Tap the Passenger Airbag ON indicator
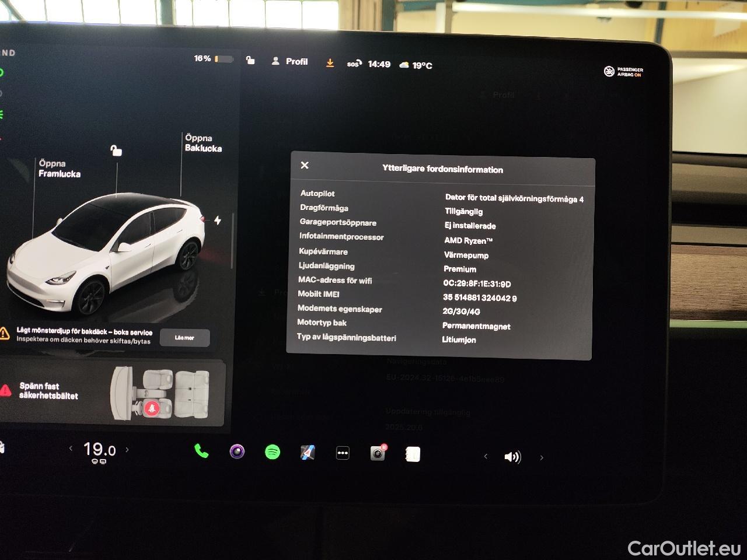 tap(623, 72)
